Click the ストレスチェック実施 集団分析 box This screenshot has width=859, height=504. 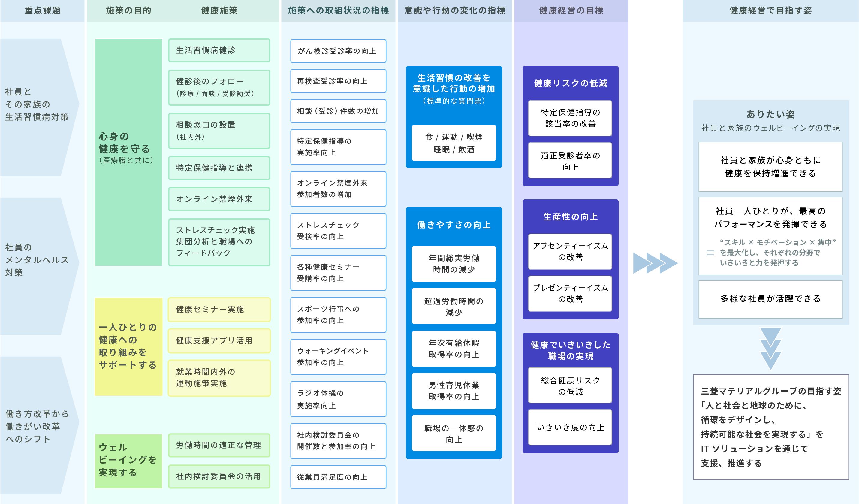pos(219,242)
